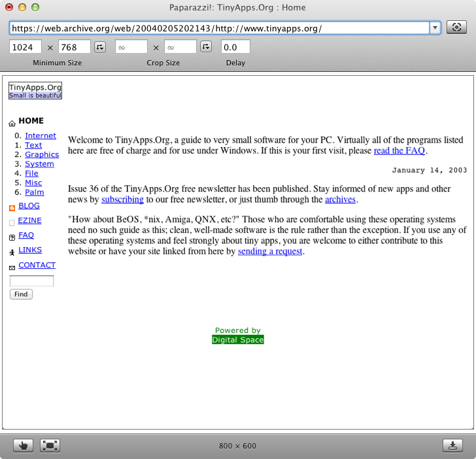Click the home icon beside HOME
The height and width of the screenshot is (459, 476).
12,122
